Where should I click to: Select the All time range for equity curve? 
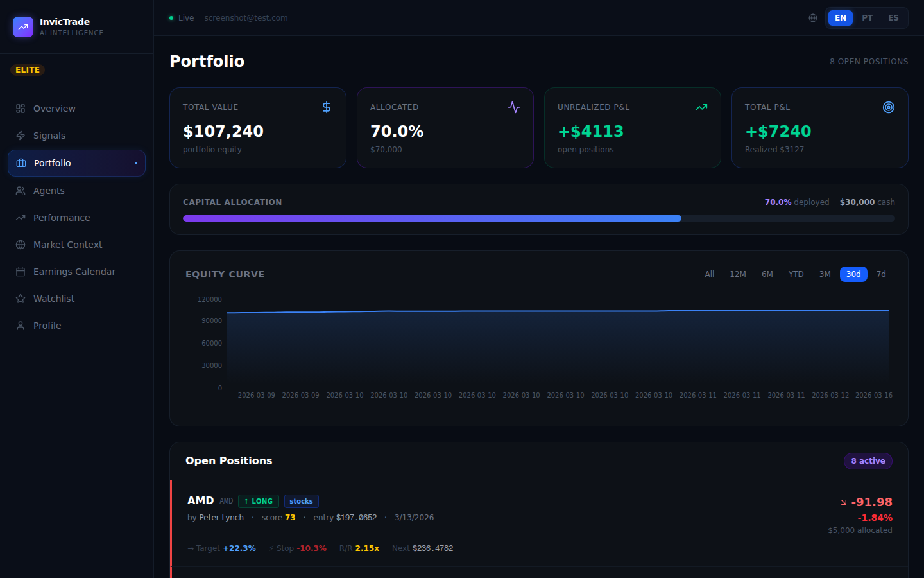point(709,274)
